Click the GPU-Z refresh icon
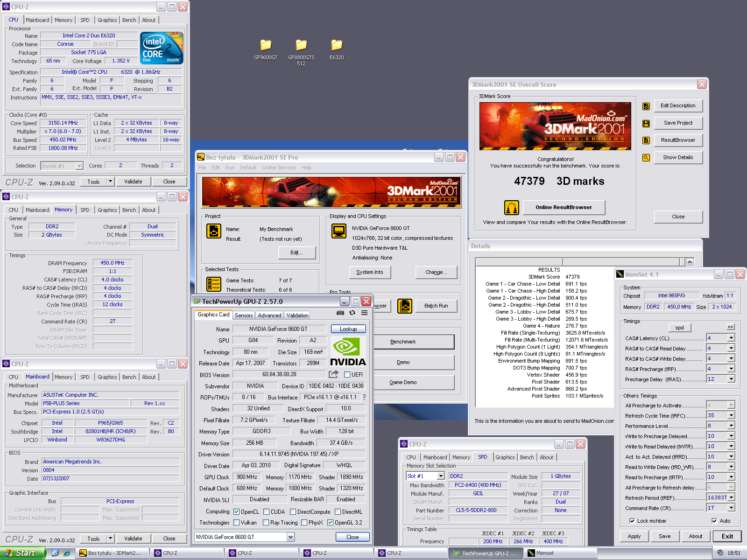 pyautogui.click(x=352, y=313)
